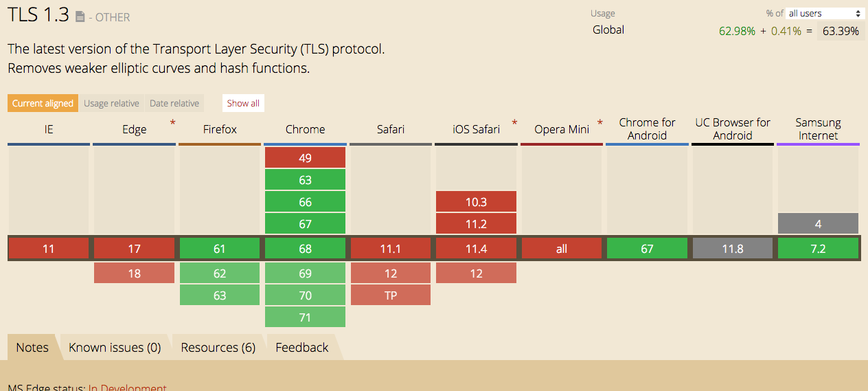Click the asterisk note beside iOS Safari
Image resolution: width=868 pixels, height=391 pixels.
(514, 123)
